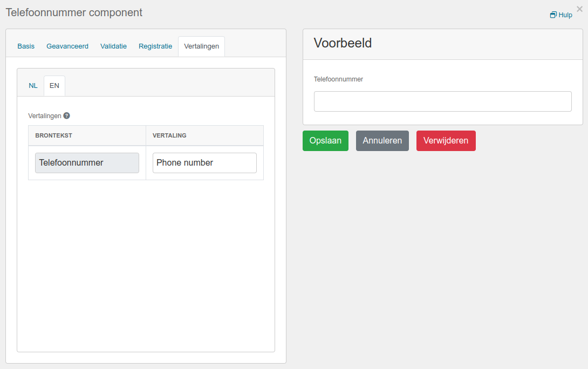Click the Telefoonnummer preview input field
Viewport: 588px width, 369px height.
[x=443, y=101]
